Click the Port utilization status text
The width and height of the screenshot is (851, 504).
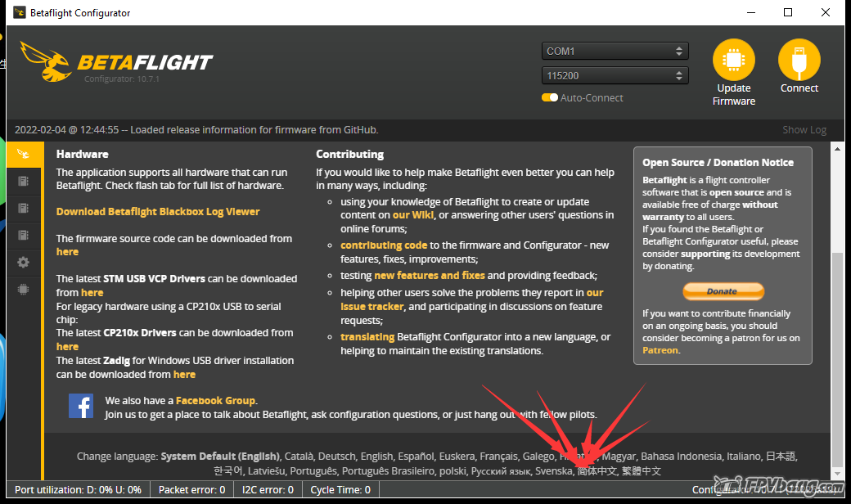tap(79, 490)
